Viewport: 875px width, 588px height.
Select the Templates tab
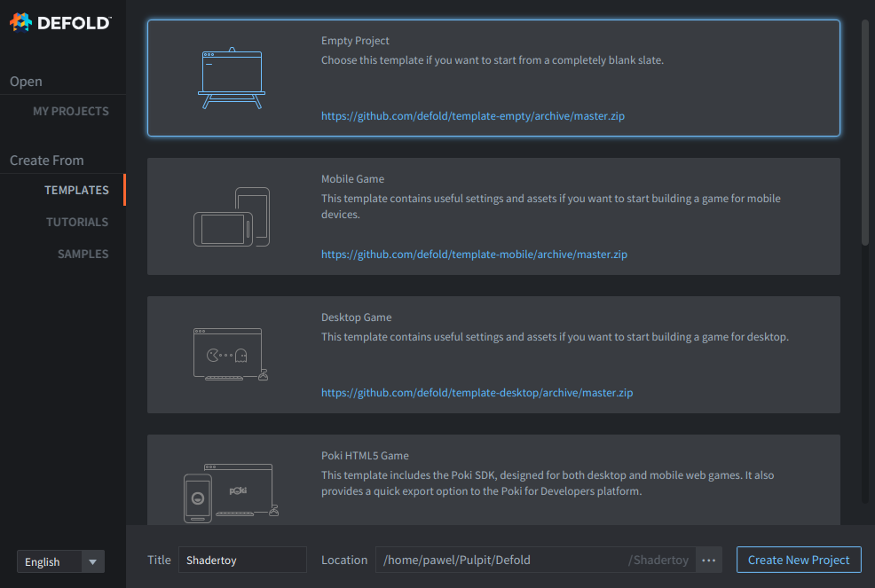coord(76,190)
